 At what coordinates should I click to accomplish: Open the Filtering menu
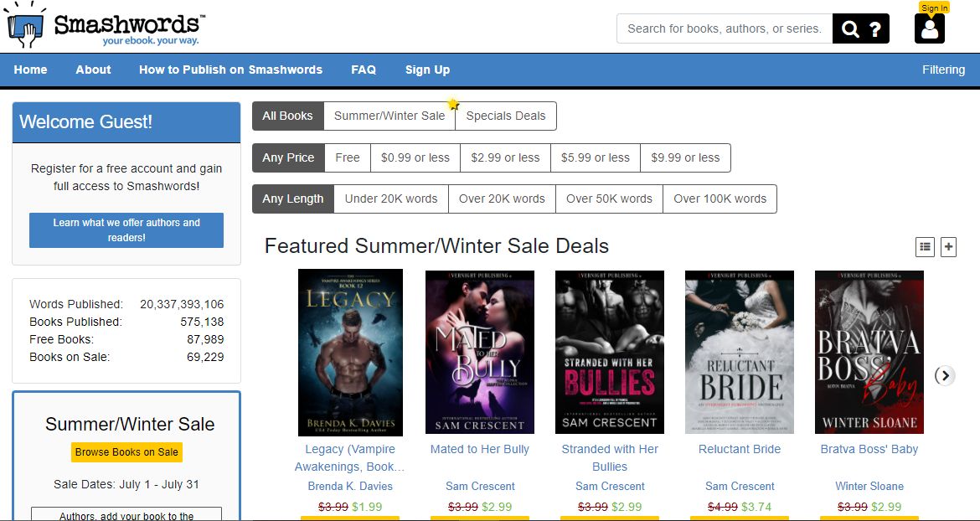tap(943, 70)
